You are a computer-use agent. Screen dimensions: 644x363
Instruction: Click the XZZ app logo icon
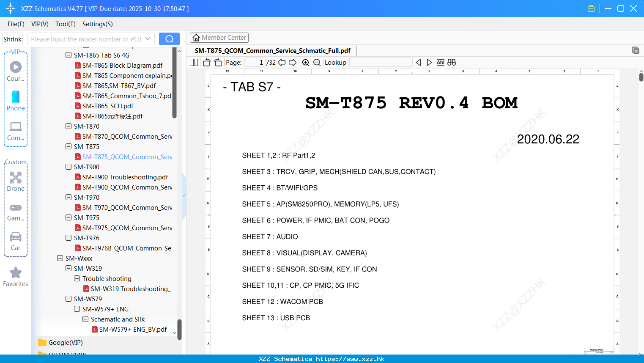click(11, 8)
